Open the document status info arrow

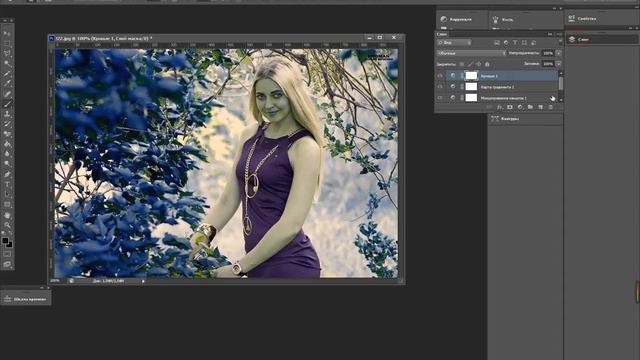pyautogui.click(x=143, y=281)
